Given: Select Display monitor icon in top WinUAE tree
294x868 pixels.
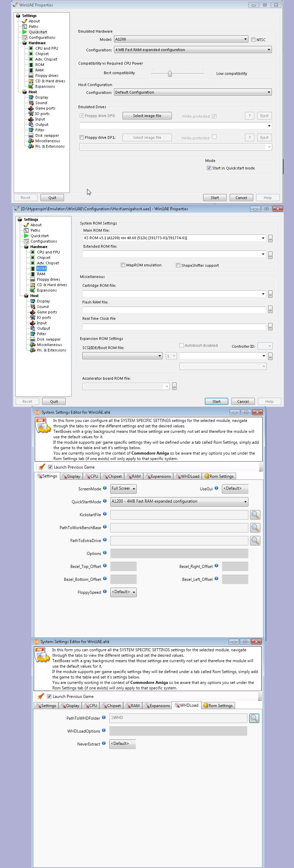Looking at the screenshot, I should click(x=31, y=97).
